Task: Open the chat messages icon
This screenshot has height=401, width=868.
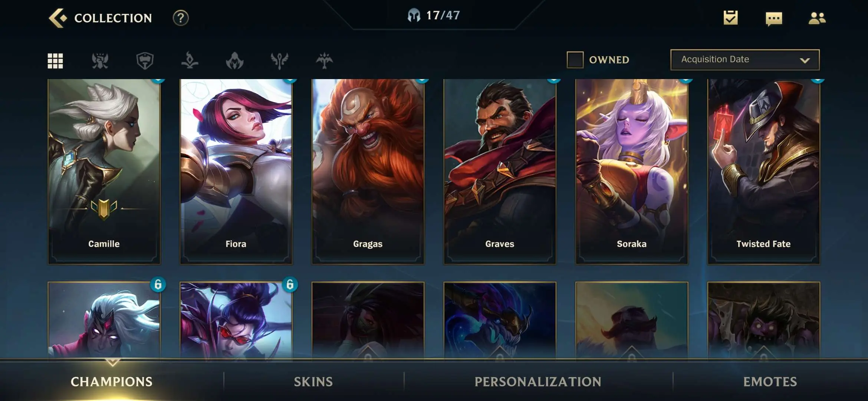Action: 774,19
